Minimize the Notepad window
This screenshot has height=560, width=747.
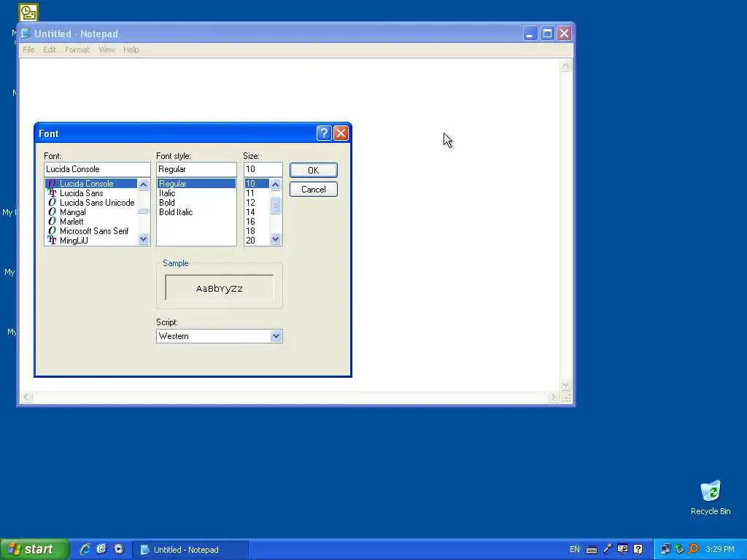tap(530, 34)
